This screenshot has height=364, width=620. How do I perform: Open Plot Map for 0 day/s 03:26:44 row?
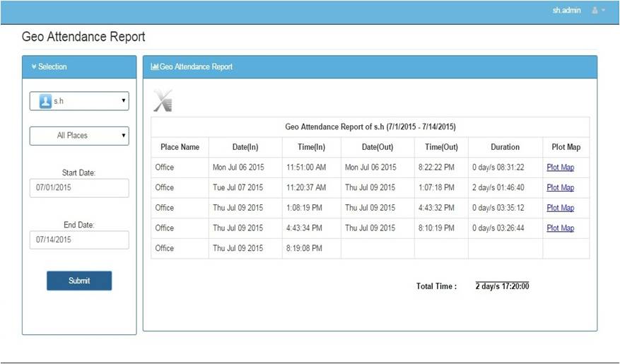[561, 228]
